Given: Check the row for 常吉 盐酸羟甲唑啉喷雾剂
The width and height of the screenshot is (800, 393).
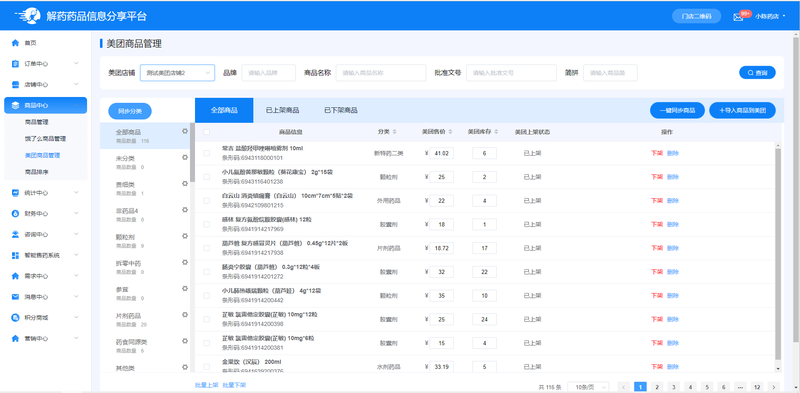Looking at the screenshot, I should 207,153.
